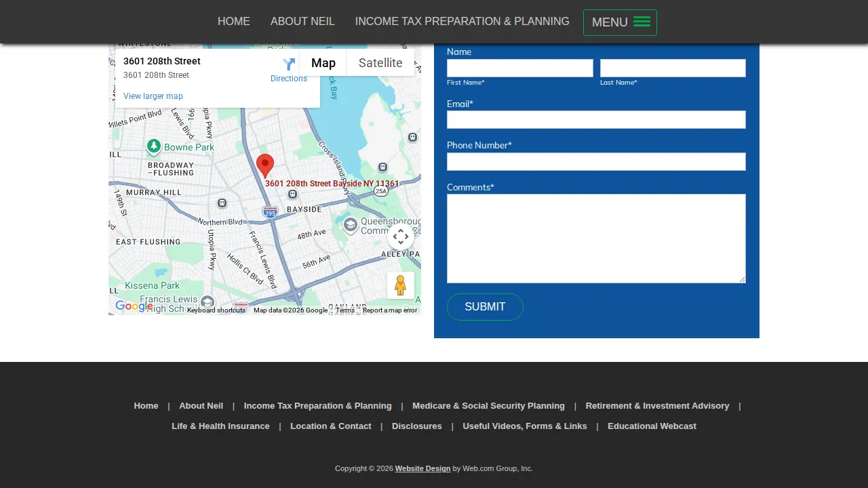Click the First Name input field

520,68
